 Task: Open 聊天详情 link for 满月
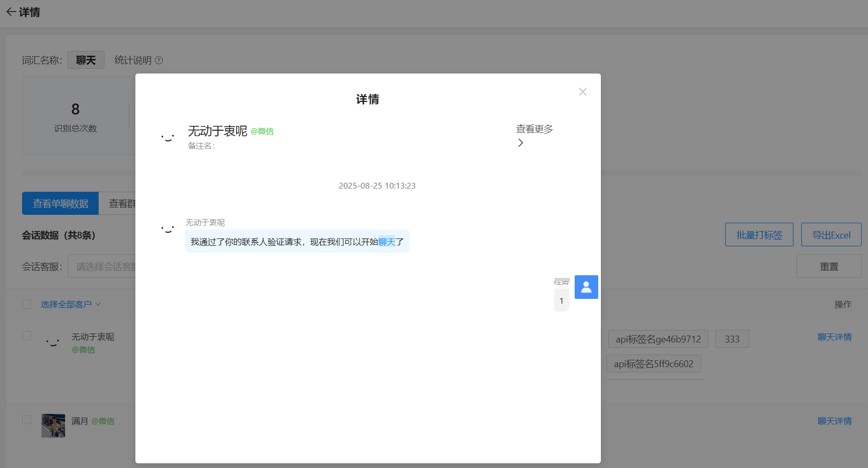[x=834, y=421]
